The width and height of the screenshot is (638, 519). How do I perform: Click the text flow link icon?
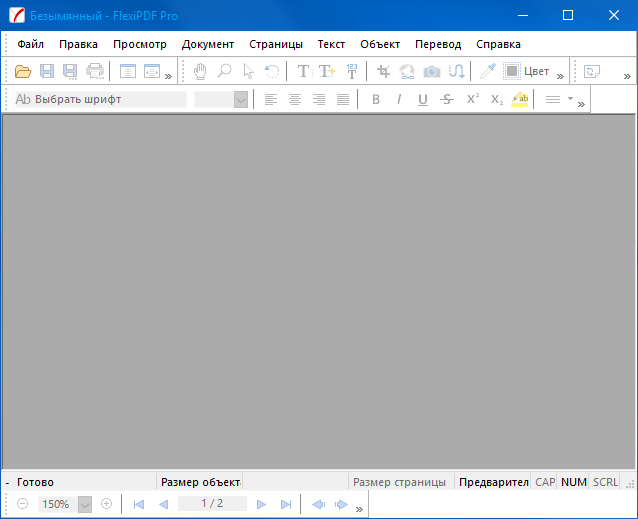pos(457,71)
